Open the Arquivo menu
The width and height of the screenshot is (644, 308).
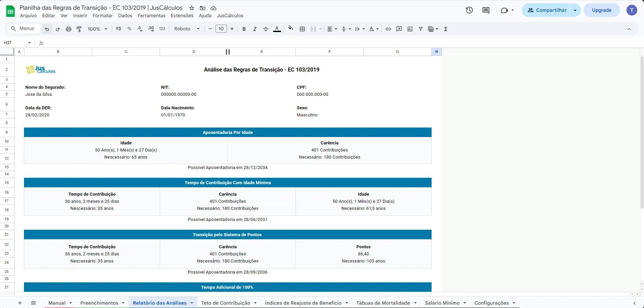click(x=28, y=16)
